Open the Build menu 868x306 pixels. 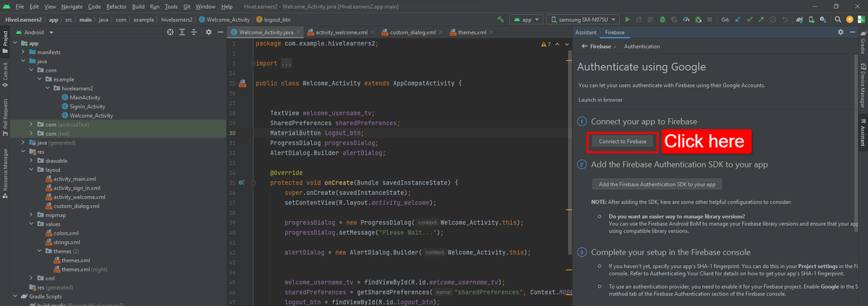(x=138, y=6)
